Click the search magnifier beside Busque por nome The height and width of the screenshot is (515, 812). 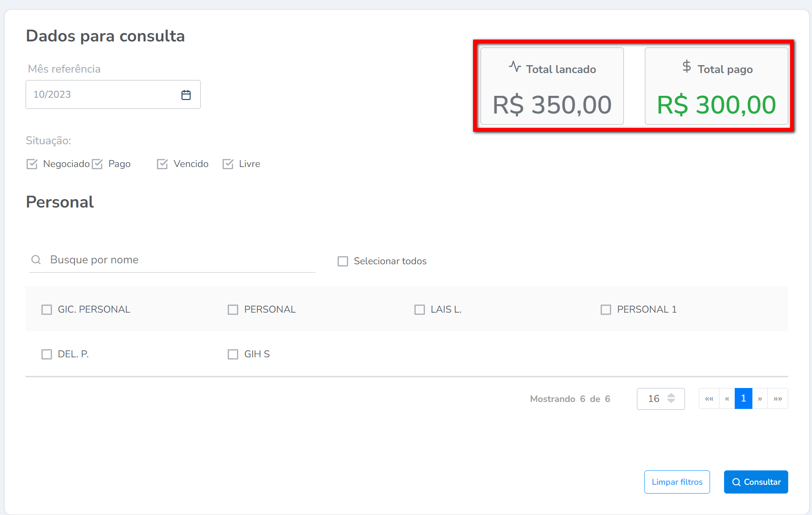pyautogui.click(x=36, y=260)
